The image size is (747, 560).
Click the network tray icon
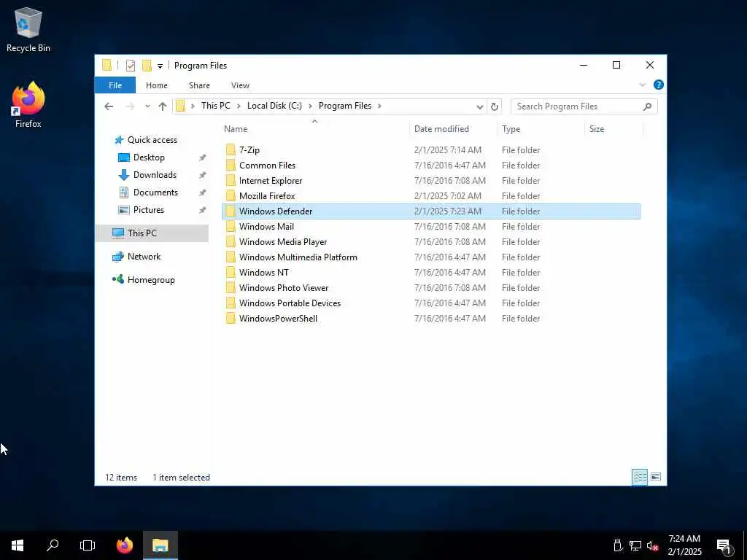pos(635,545)
